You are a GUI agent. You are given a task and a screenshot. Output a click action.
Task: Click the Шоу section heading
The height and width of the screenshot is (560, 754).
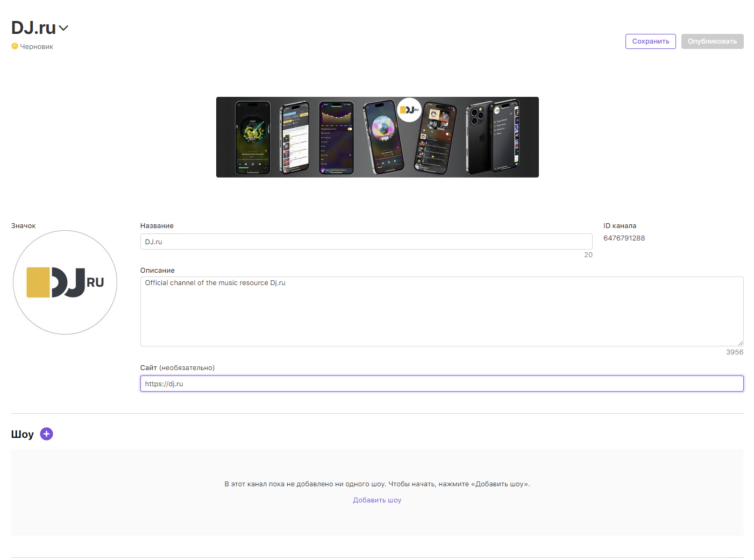point(23,434)
